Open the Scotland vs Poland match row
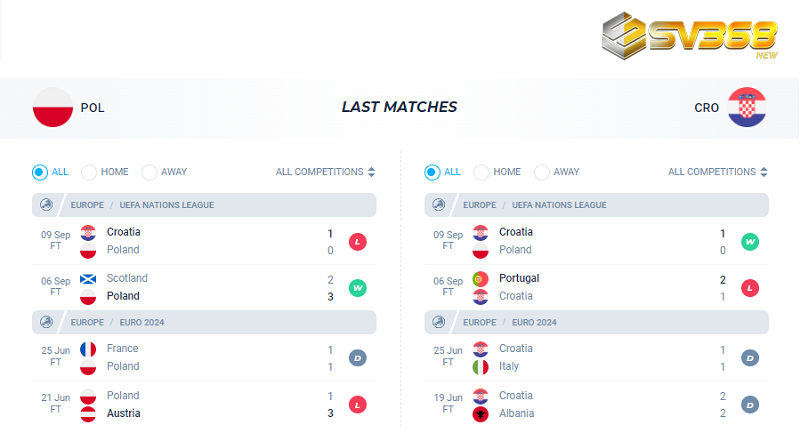Image resolution: width=800 pixels, height=441 pixels. pyautogui.click(x=200, y=288)
